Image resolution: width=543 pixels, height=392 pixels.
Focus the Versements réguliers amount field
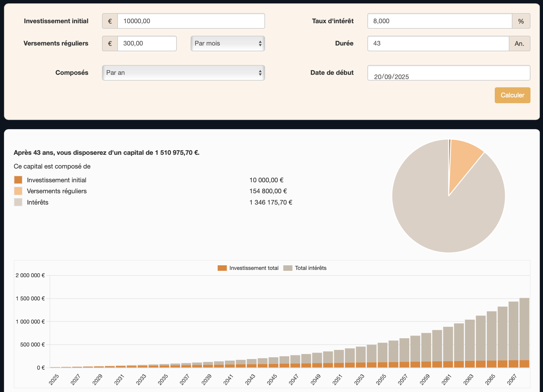tap(147, 43)
